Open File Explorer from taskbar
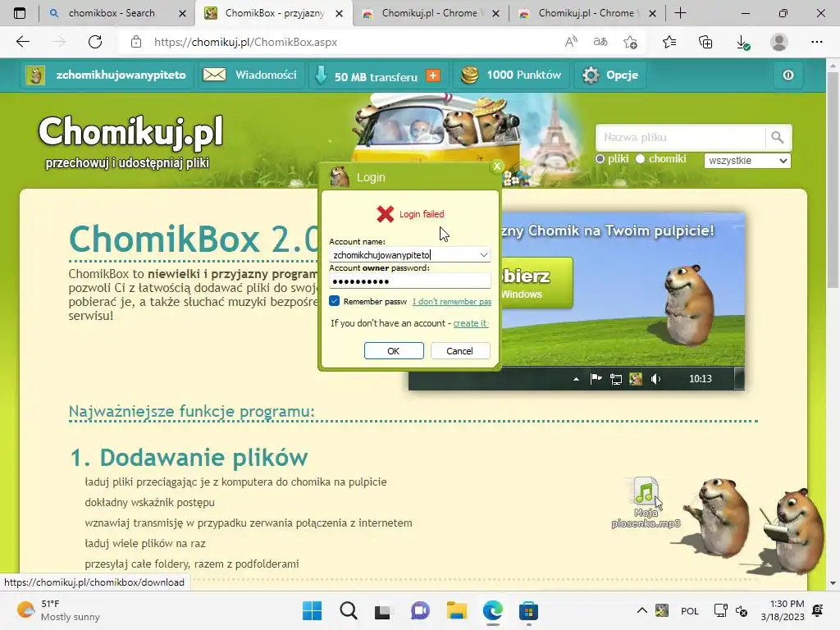Screen dimensions: 840x630 (456, 610)
